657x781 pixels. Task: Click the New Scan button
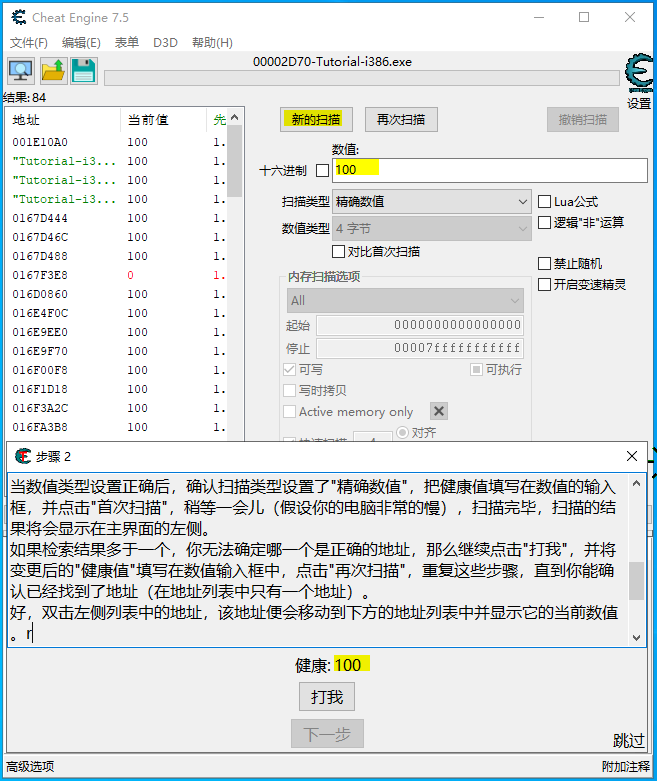point(316,120)
